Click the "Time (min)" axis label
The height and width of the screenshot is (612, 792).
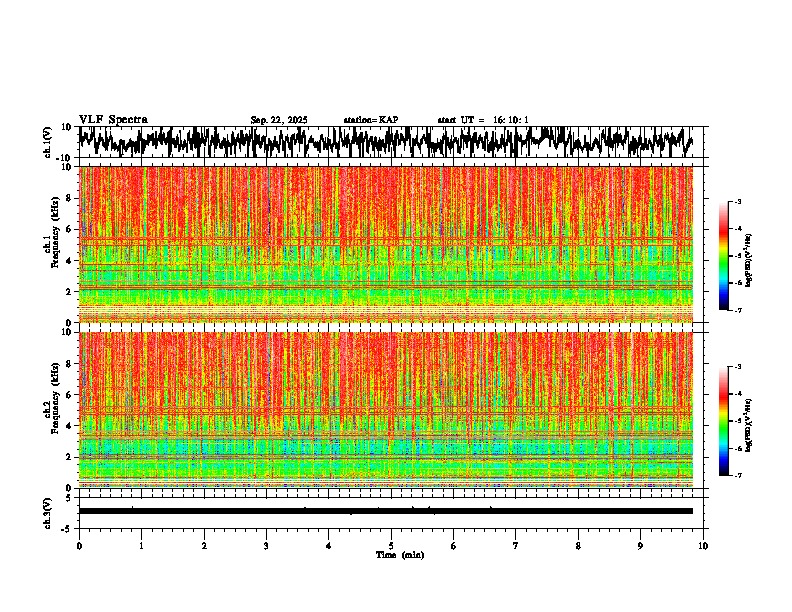[x=400, y=555]
